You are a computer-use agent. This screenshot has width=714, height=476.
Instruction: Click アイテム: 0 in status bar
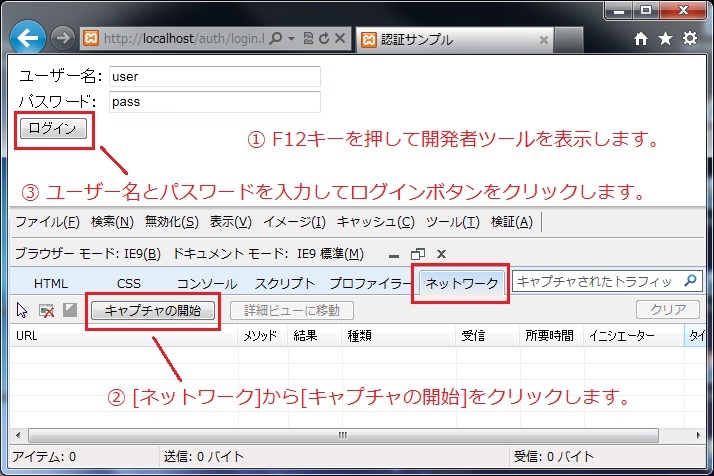(x=44, y=456)
